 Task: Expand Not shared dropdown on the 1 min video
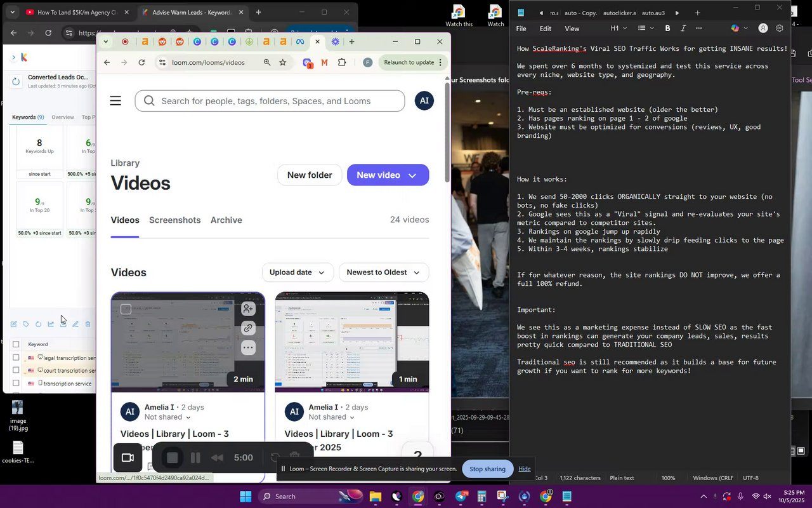point(332,417)
